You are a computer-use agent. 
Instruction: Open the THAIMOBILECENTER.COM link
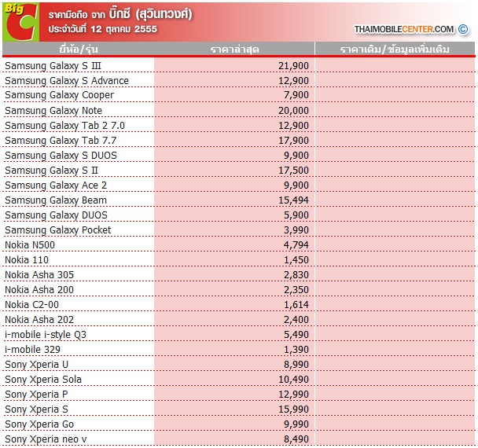coord(403,29)
